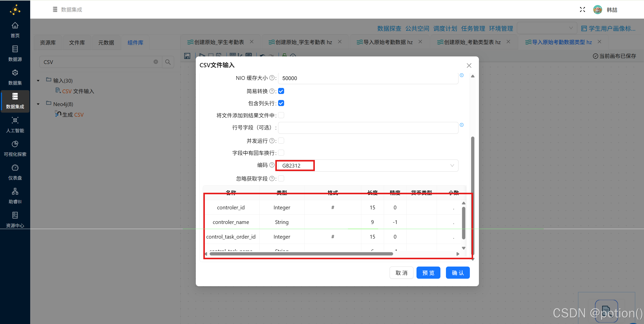Click the field table's vertical scrollbar thumb
Image resolution: width=644 pixels, height=324 pixels.
464,223
